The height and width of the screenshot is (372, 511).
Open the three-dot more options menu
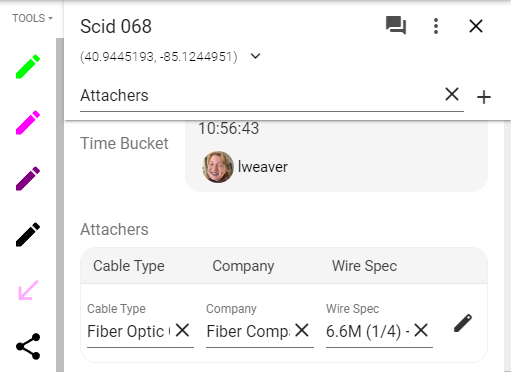[436, 26]
